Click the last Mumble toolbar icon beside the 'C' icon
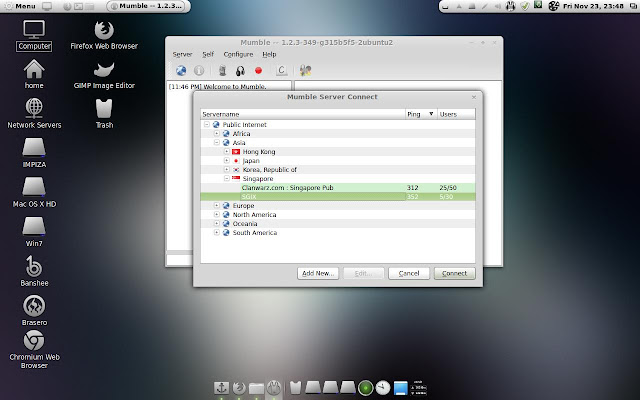The width and height of the screenshot is (640, 400). 305,71
